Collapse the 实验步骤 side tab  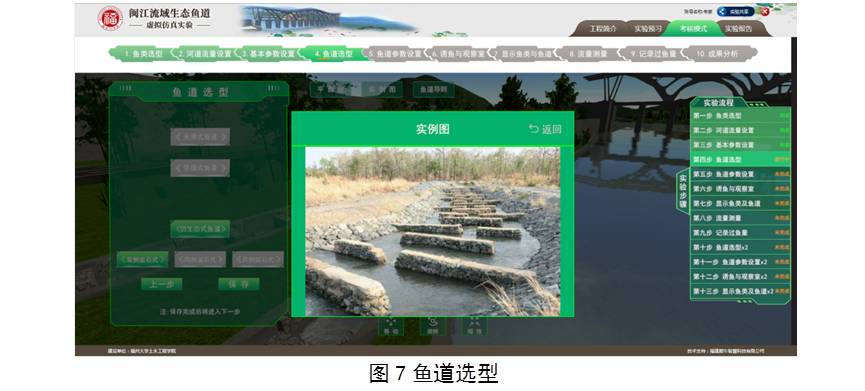click(682, 192)
